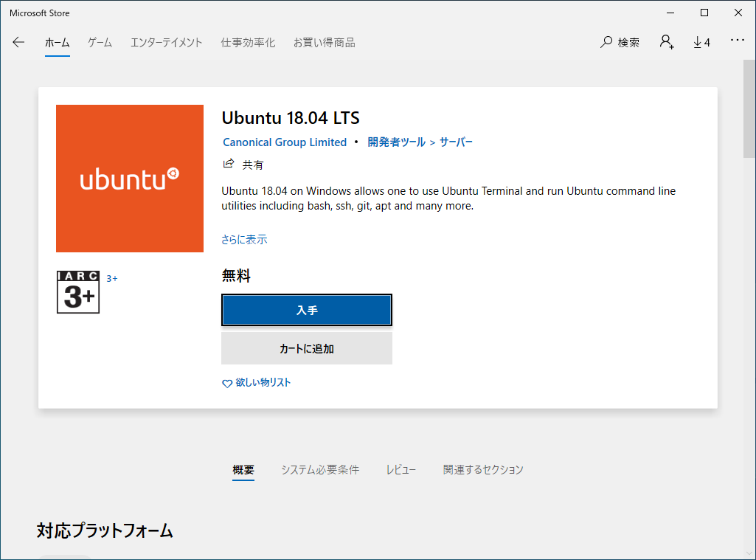Add Ubuntu to cart via カートに追加
The image size is (756, 560).
tap(306, 348)
